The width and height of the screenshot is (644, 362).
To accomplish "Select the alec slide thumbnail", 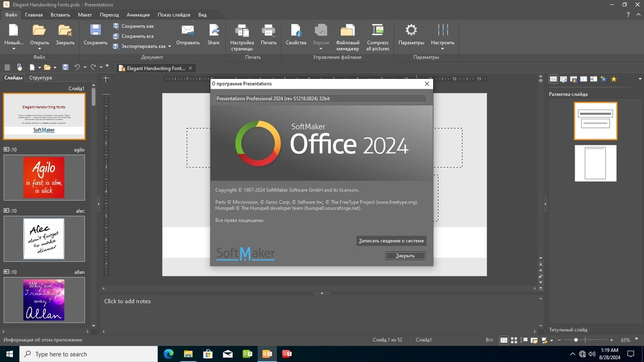I will coord(45,238).
